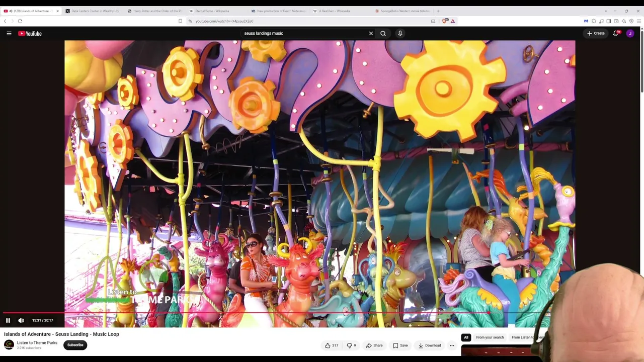Toggle the browser sidebar panel
Image resolution: width=644 pixels, height=362 pixels.
coord(609,21)
